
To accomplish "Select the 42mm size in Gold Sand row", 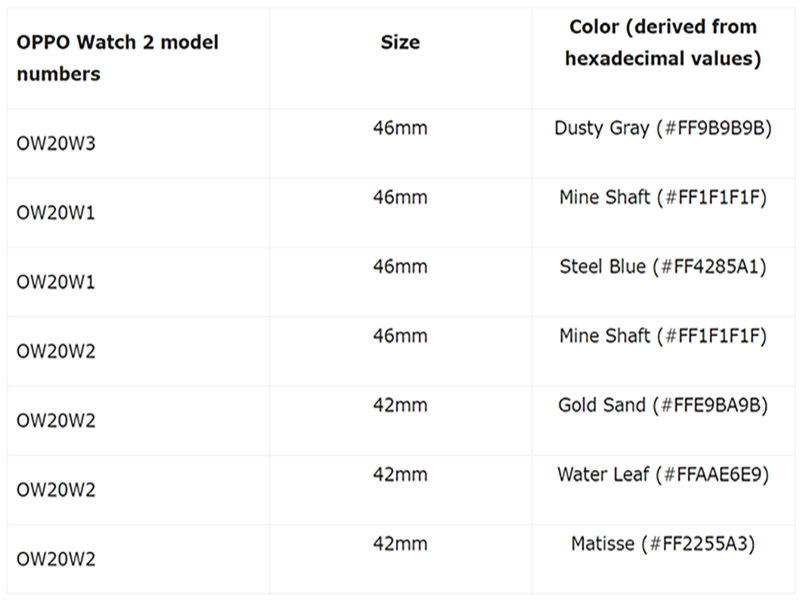I will [401, 406].
